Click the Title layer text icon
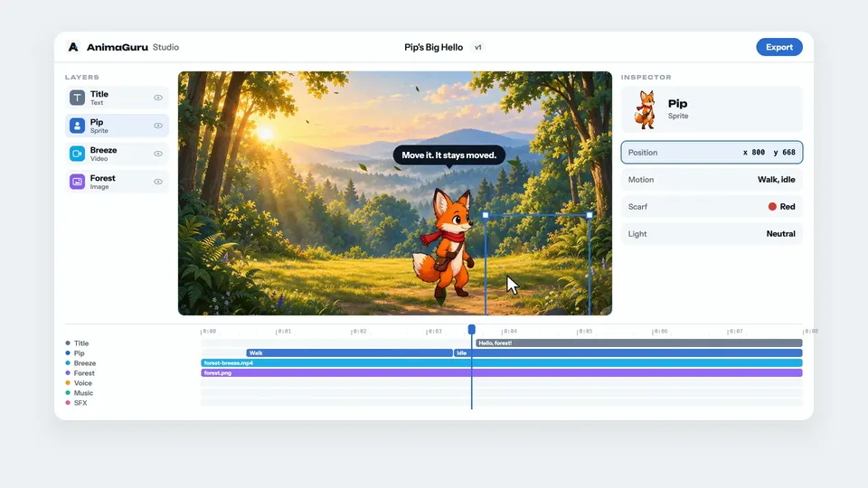 click(77, 98)
